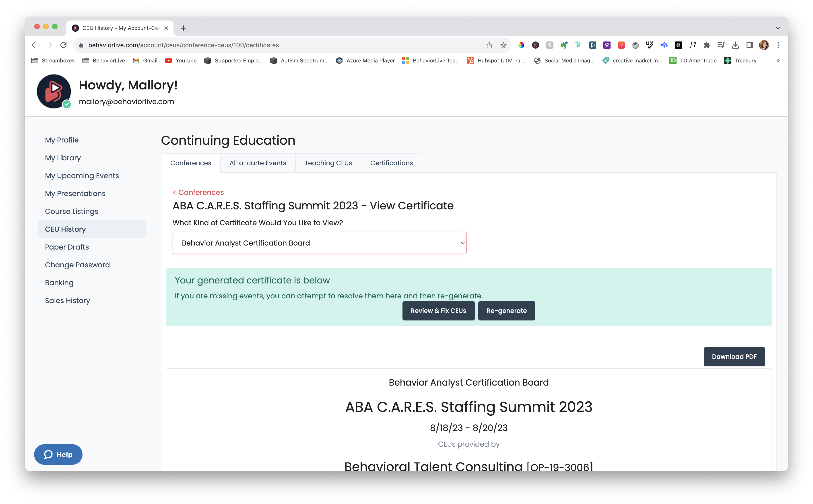813x504 pixels.
Task: Open the color wheel picker extension
Action: pyautogui.click(x=521, y=45)
